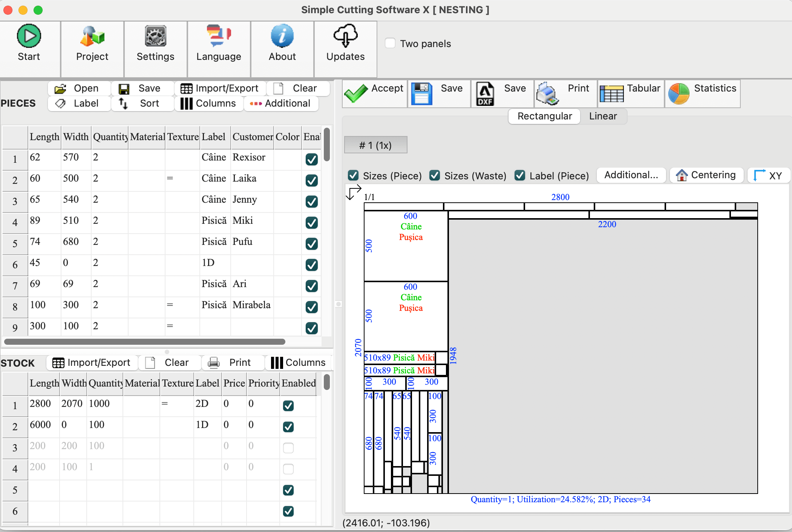Uncheck the Two panels checkbox

tap(390, 43)
